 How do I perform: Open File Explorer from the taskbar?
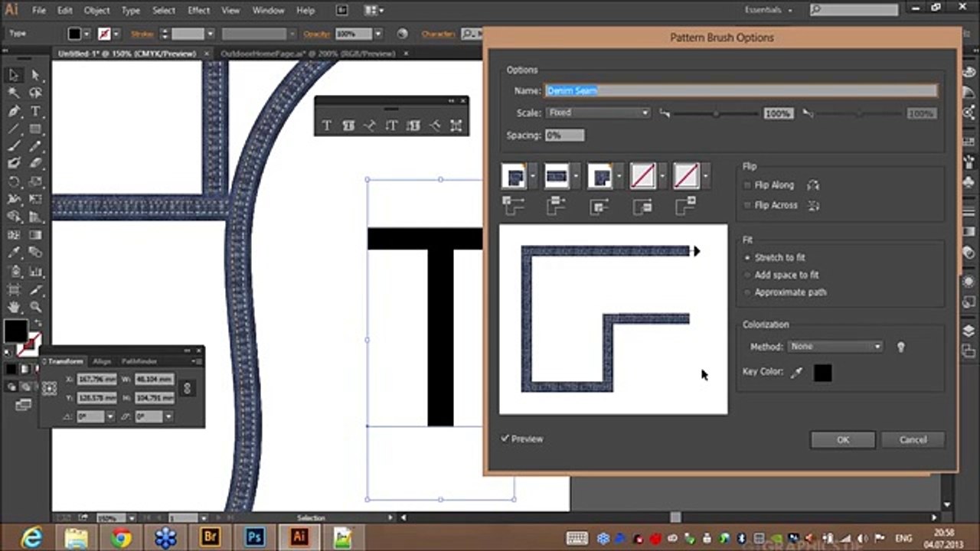[x=76, y=537]
